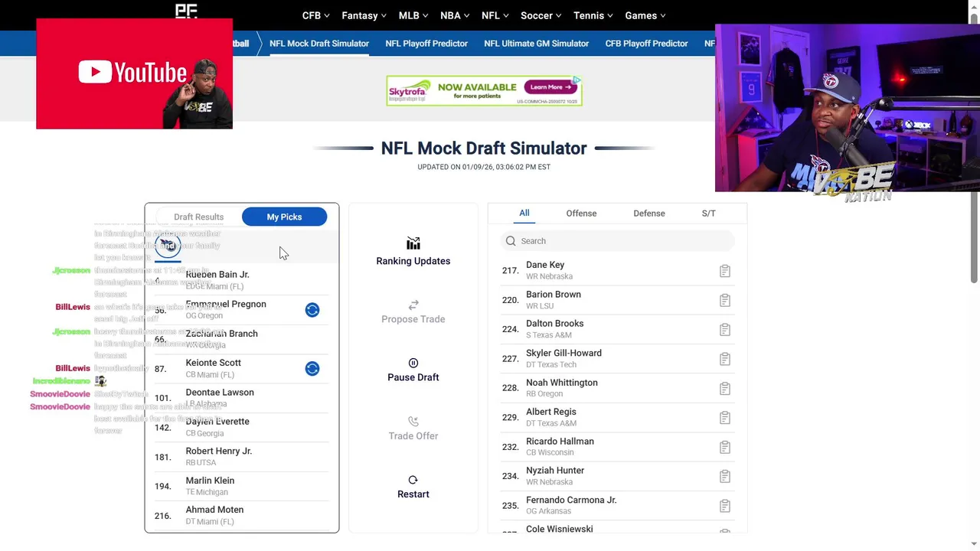Click clipboard icon for Ricardo Hallman
980x551 pixels.
pyautogui.click(x=725, y=447)
